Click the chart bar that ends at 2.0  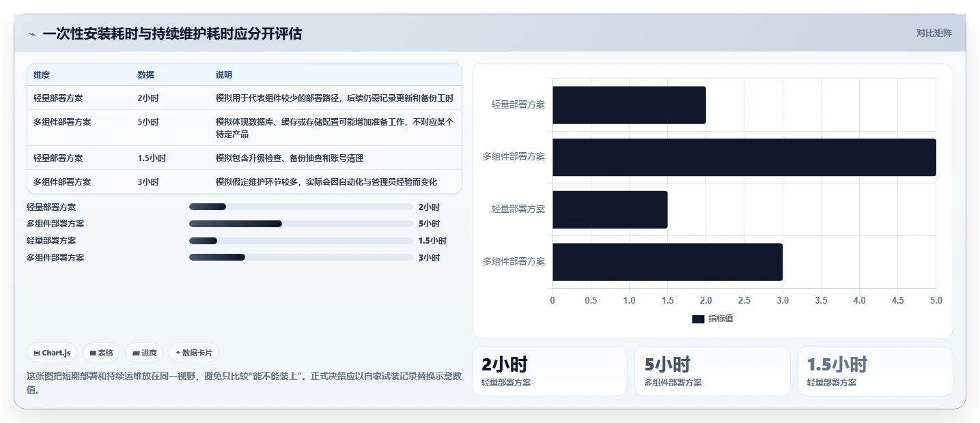(x=629, y=105)
